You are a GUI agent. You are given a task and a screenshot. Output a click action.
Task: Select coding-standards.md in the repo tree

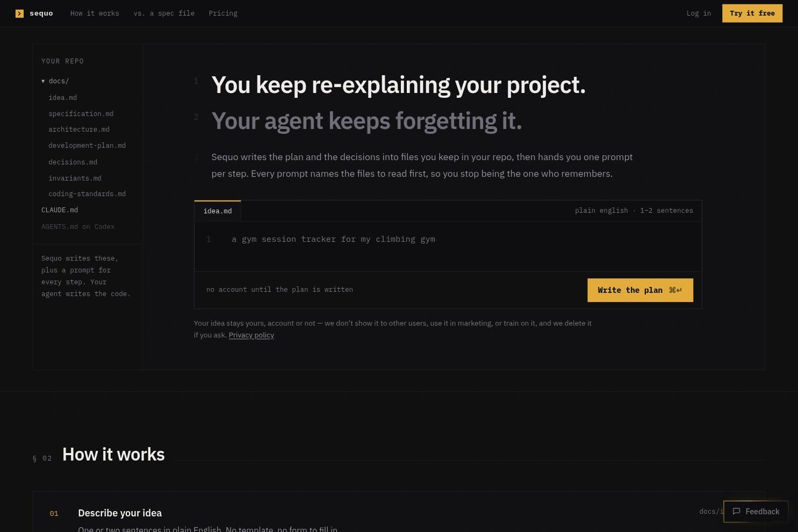tap(87, 194)
